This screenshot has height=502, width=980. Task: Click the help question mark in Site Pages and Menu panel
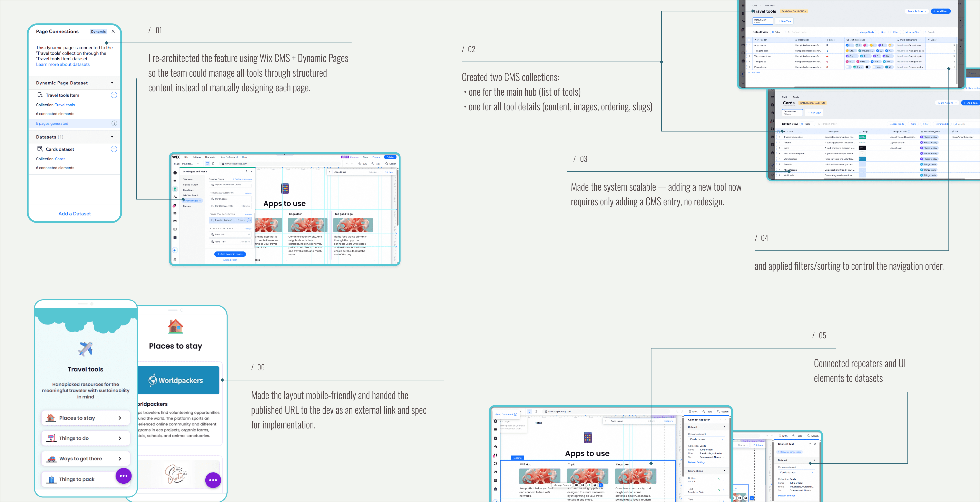click(246, 172)
